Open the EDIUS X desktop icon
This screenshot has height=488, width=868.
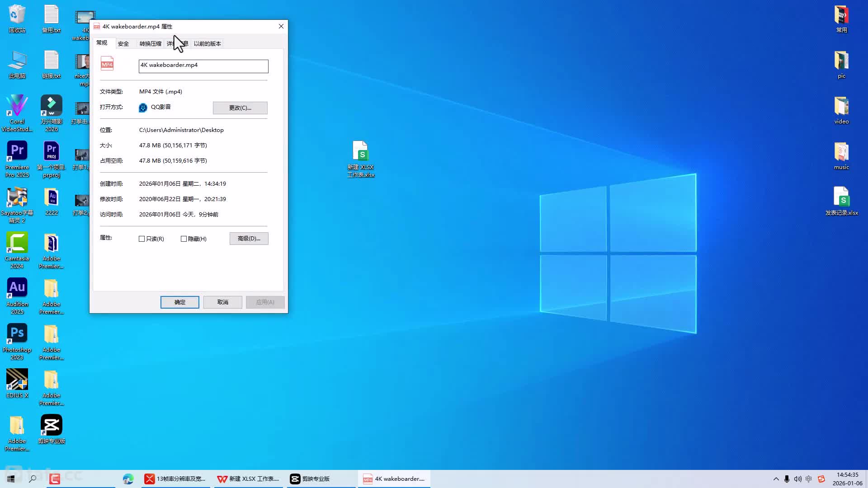pyautogui.click(x=17, y=380)
